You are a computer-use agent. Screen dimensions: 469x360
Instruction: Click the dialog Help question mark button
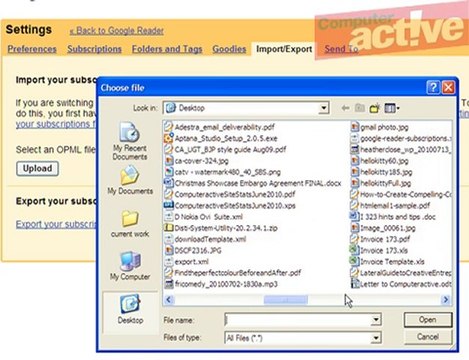click(x=433, y=88)
